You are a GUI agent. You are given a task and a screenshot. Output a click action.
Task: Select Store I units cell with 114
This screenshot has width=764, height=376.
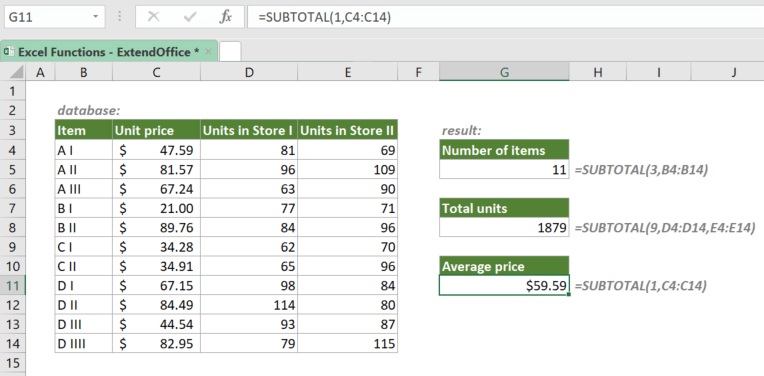click(x=249, y=305)
